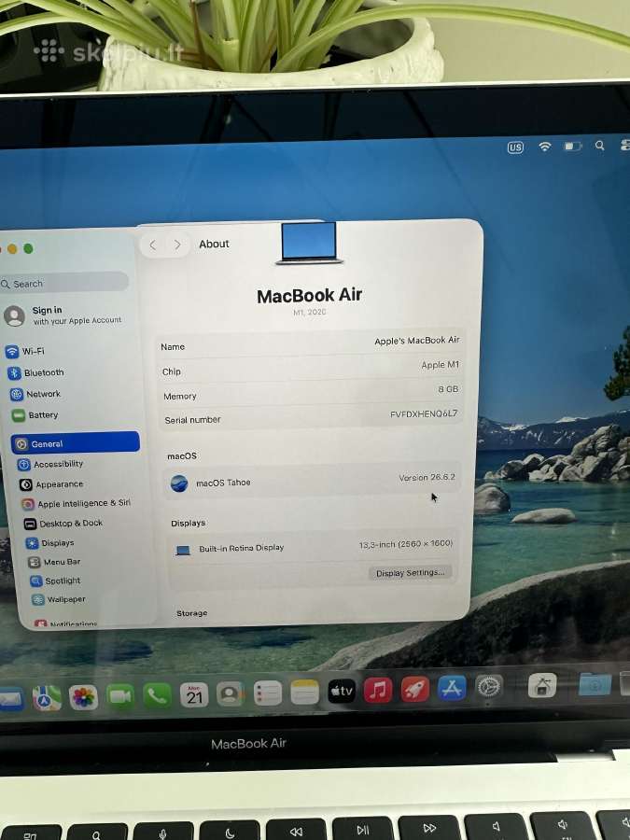
Task: Click the MacBook Air laptop image
Action: [309, 243]
